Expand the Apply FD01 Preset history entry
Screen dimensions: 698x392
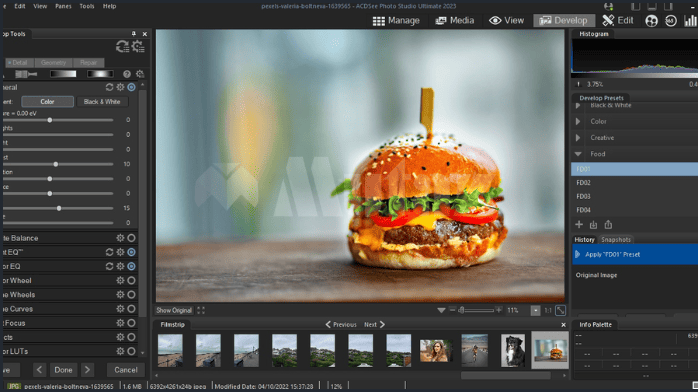578,255
